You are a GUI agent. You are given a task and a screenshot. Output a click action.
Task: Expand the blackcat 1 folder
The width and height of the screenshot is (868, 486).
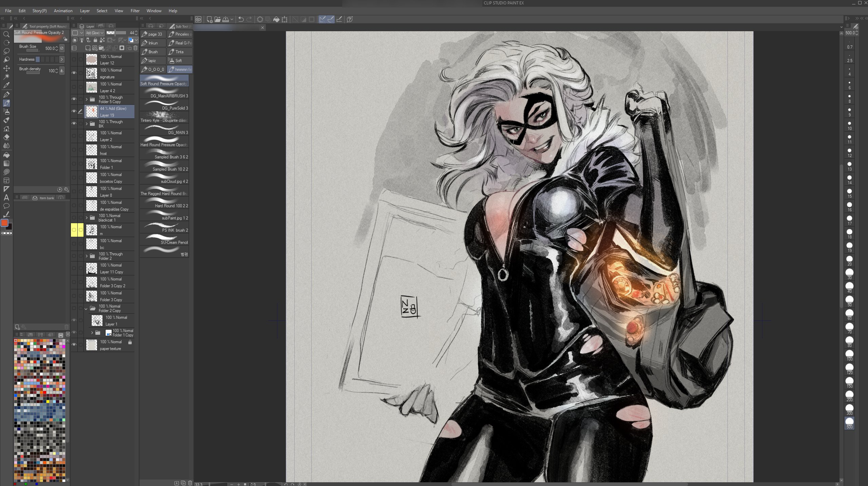point(87,218)
